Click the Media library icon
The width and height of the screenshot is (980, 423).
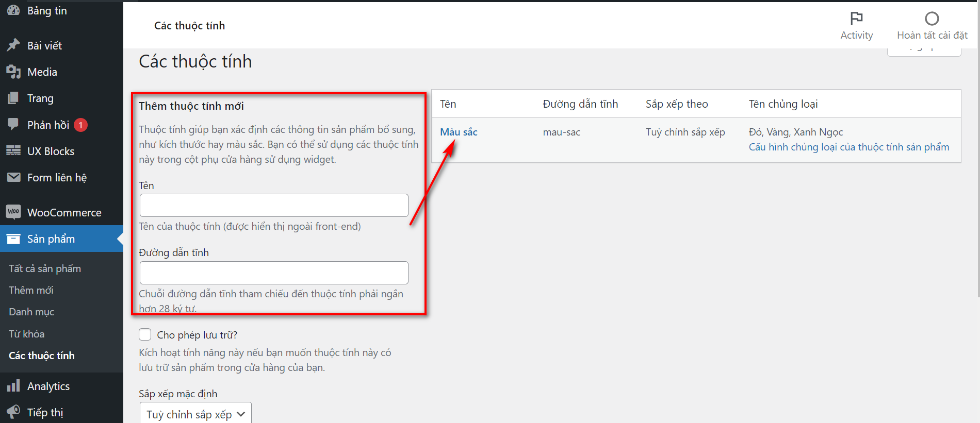(x=13, y=72)
